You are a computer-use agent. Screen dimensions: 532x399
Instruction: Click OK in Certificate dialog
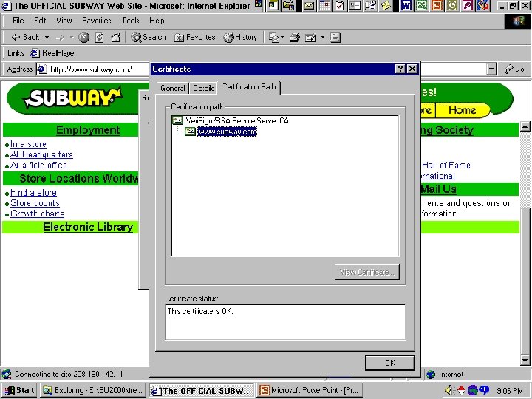click(390, 363)
